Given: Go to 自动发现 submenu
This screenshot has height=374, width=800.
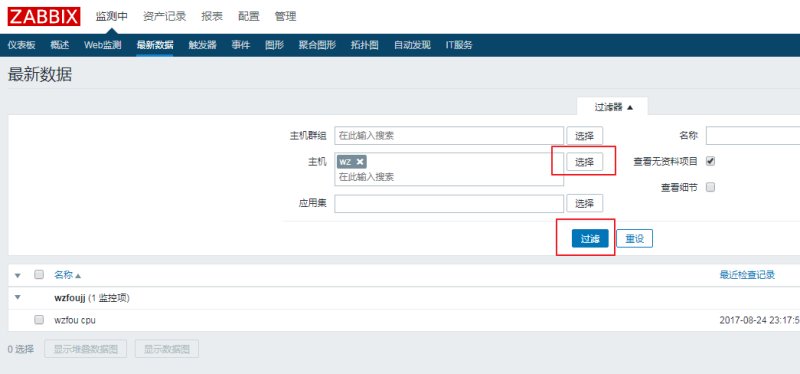Looking at the screenshot, I should [412, 45].
